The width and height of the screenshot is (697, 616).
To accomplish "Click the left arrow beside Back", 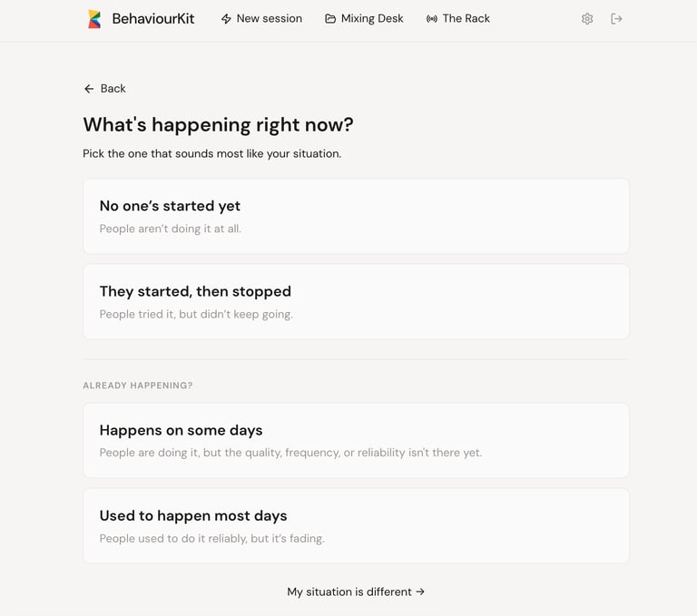I will tap(89, 89).
